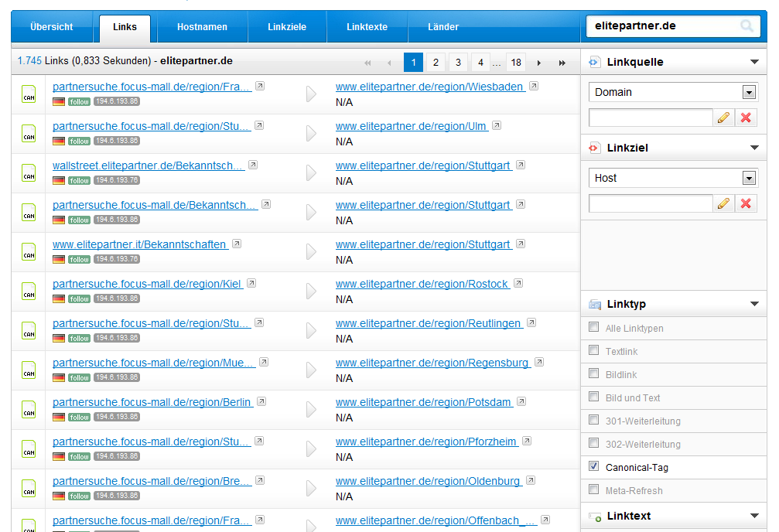This screenshot has width=779, height=532.
Task: Check the 301-Weiterleitung option
Action: coord(594,420)
